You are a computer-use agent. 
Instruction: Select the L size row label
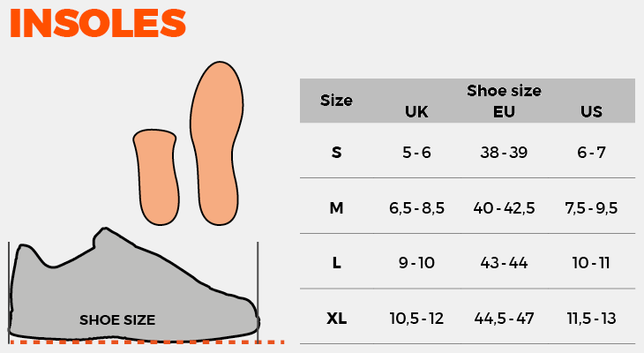click(336, 263)
